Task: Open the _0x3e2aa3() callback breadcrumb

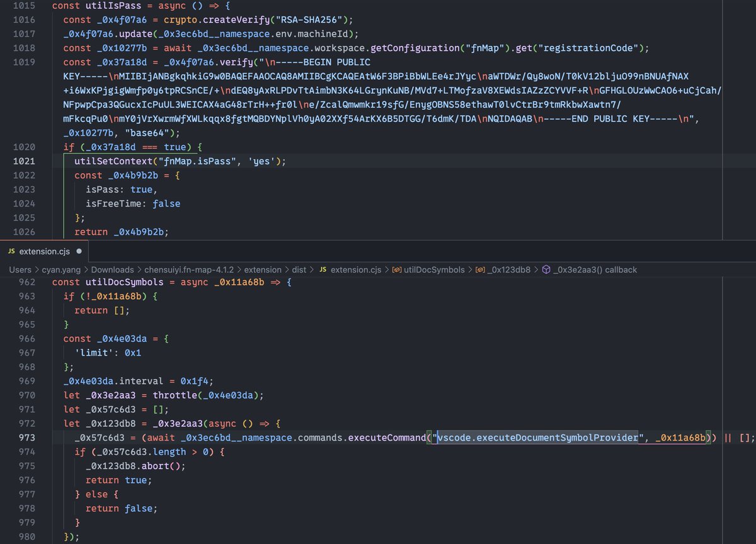Action: [595, 269]
